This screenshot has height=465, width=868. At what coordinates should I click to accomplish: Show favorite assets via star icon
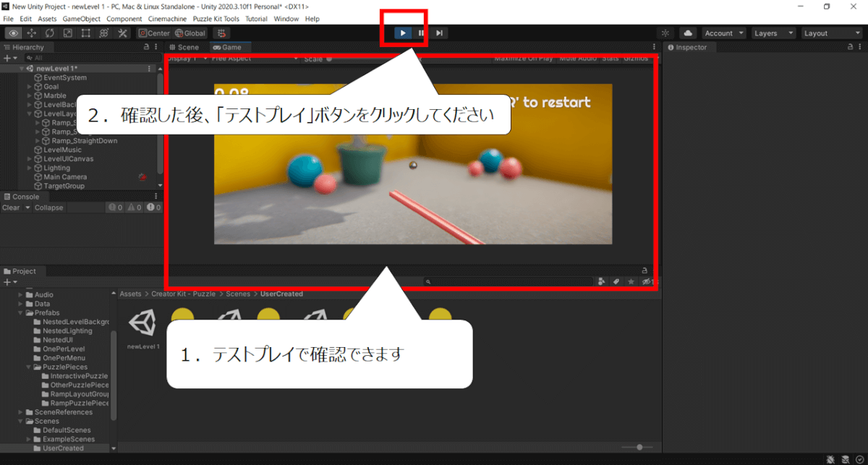point(631,281)
